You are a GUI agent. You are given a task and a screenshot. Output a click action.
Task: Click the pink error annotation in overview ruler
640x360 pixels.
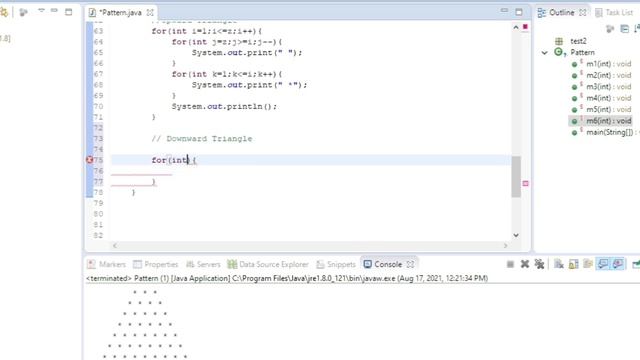[x=525, y=184]
